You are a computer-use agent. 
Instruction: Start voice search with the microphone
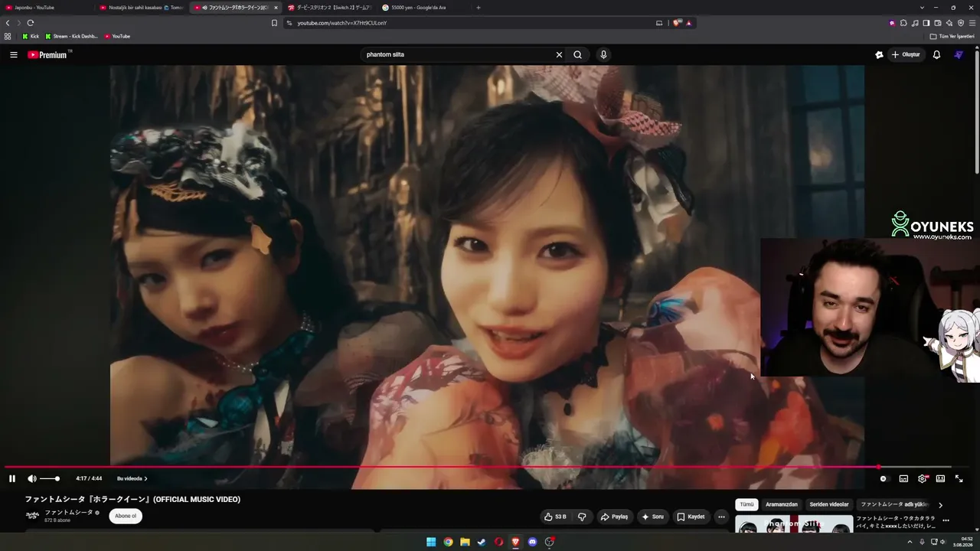point(603,54)
